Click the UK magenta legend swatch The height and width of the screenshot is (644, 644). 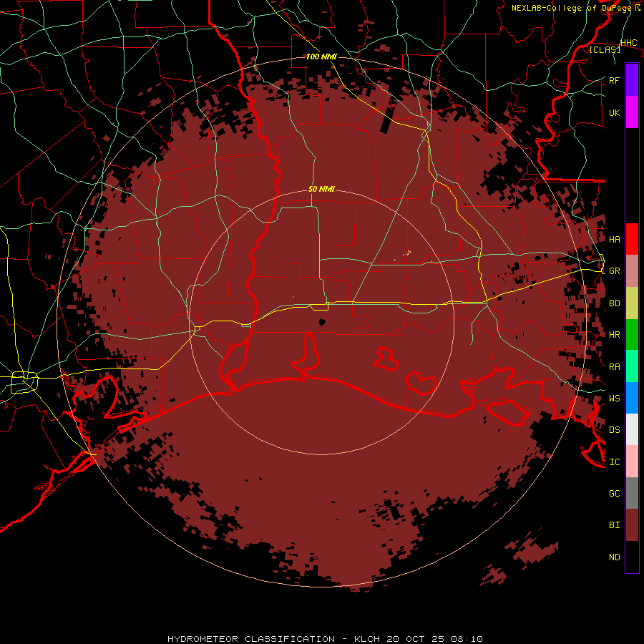632,112
